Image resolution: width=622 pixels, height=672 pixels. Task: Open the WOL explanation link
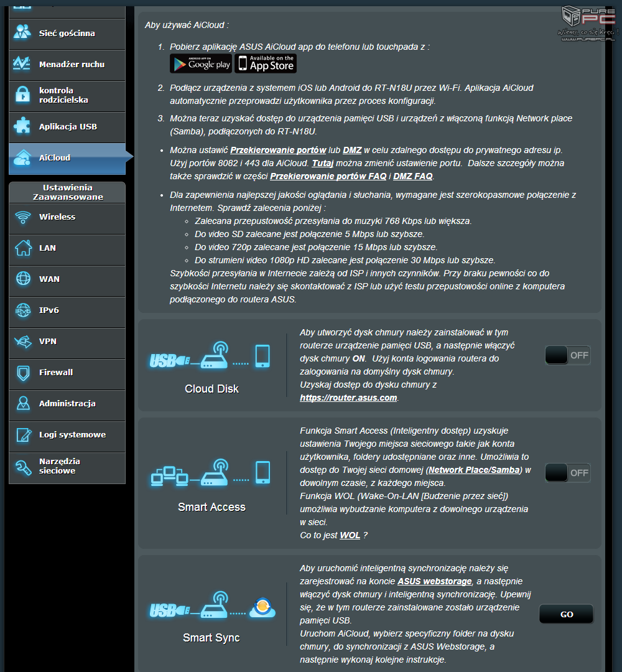coord(350,535)
